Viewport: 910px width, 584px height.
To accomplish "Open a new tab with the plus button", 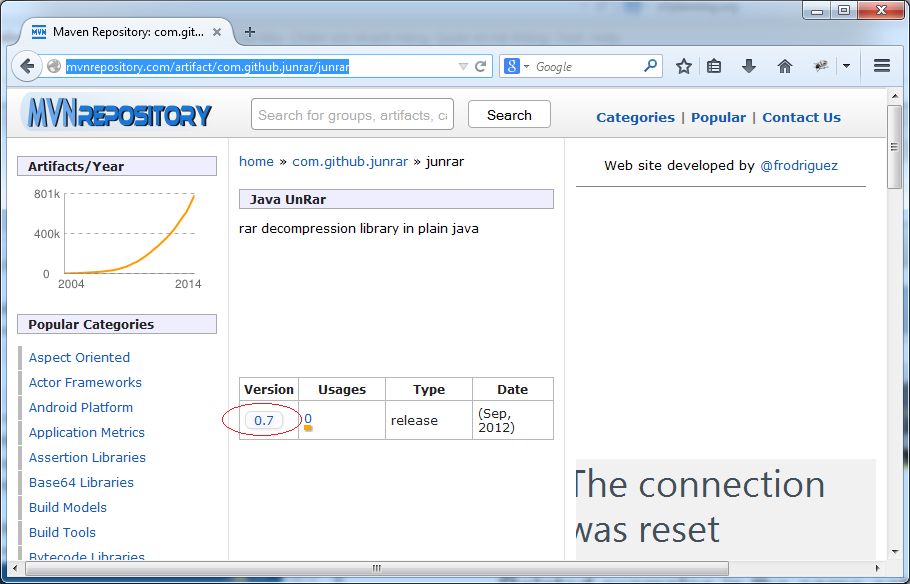I will pyautogui.click(x=250, y=32).
